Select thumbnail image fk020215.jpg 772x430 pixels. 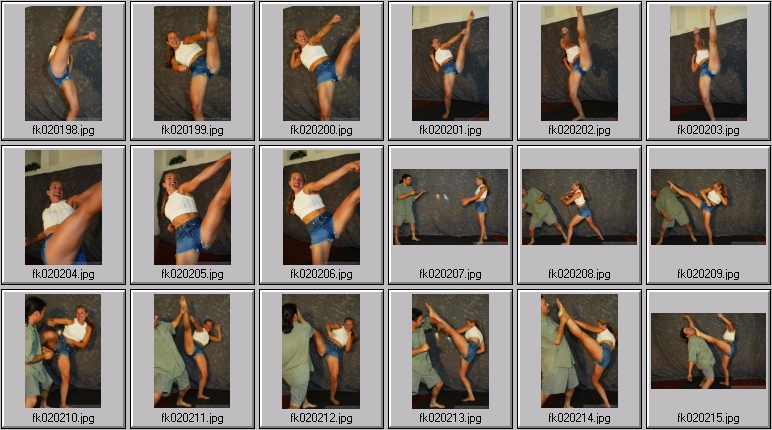click(708, 351)
